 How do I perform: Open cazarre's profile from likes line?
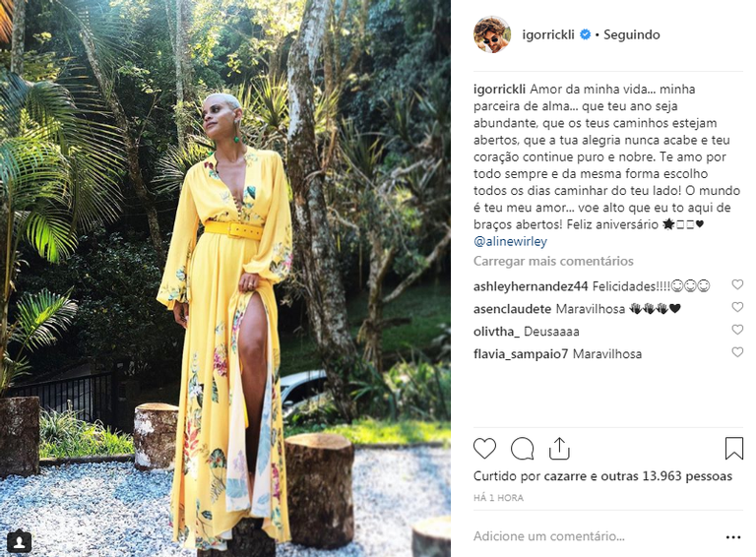pyautogui.click(x=566, y=476)
